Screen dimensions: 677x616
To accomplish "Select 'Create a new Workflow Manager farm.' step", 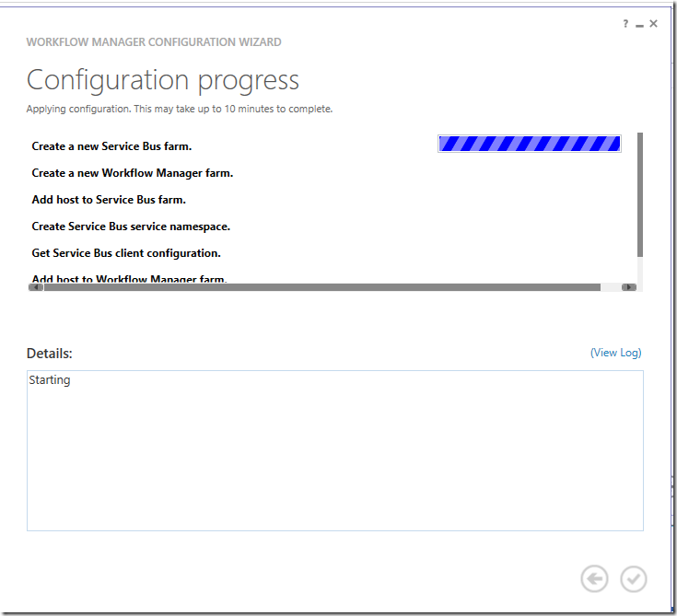I will pyautogui.click(x=133, y=173).
